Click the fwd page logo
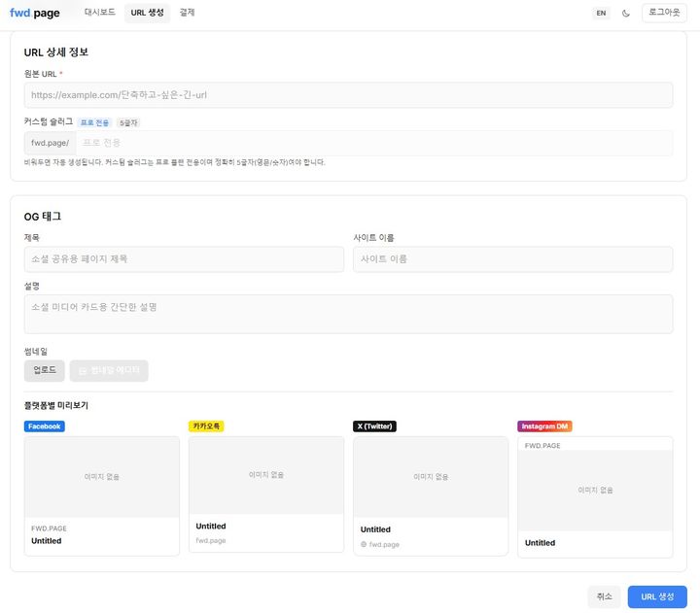 (34, 13)
